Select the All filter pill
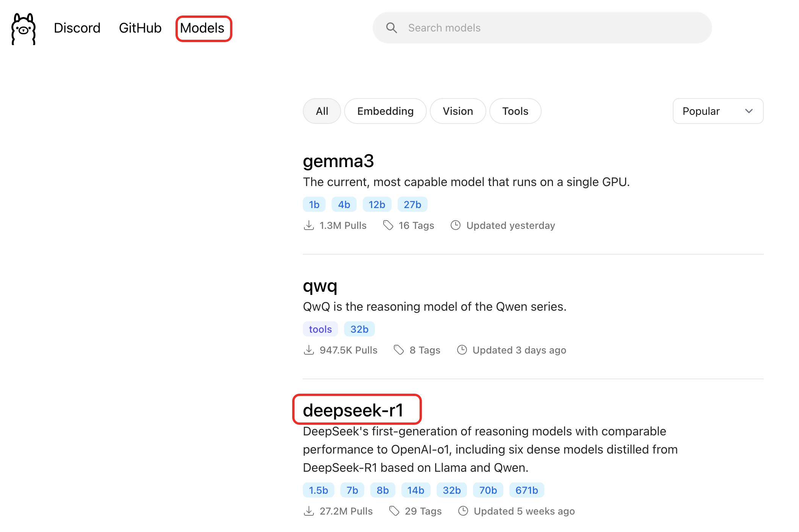Screen dimensions: 799x532 [x=322, y=111]
